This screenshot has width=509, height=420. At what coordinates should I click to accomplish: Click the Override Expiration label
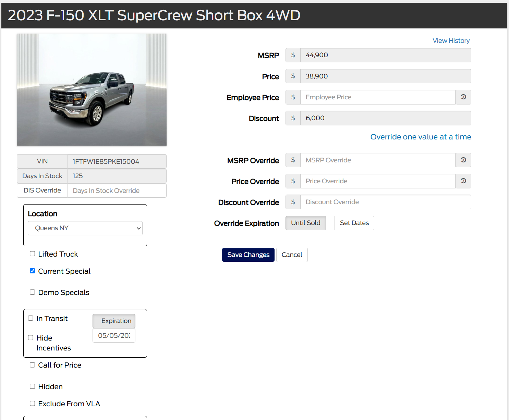point(246,223)
